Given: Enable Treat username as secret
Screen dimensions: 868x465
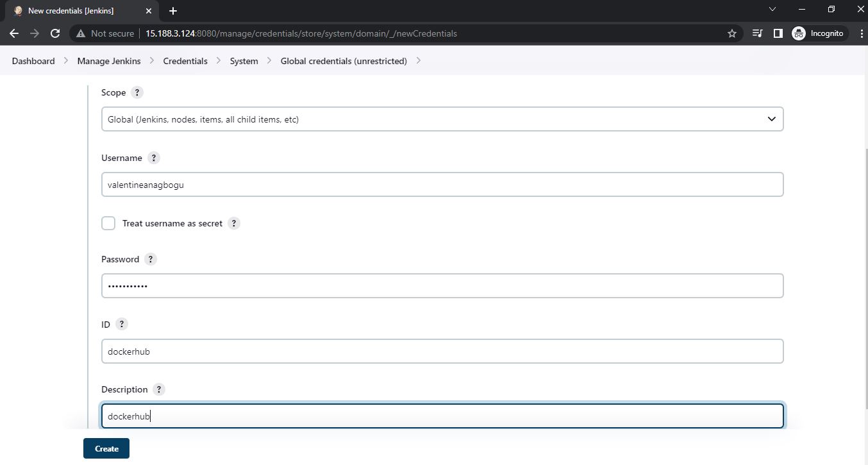Looking at the screenshot, I should [x=108, y=223].
